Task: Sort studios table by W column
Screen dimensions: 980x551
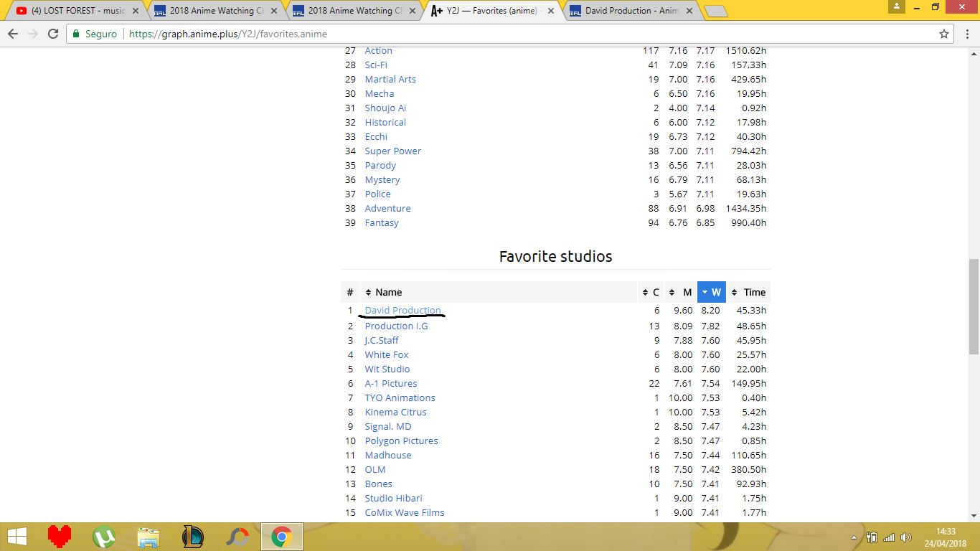Action: (x=711, y=292)
